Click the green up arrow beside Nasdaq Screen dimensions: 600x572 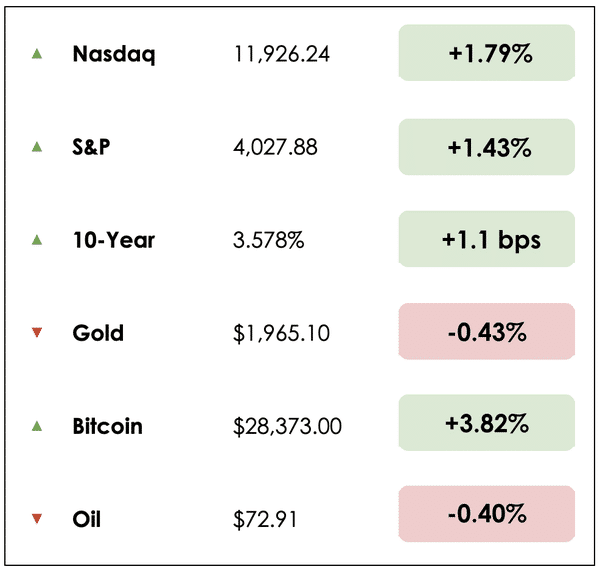37,54
